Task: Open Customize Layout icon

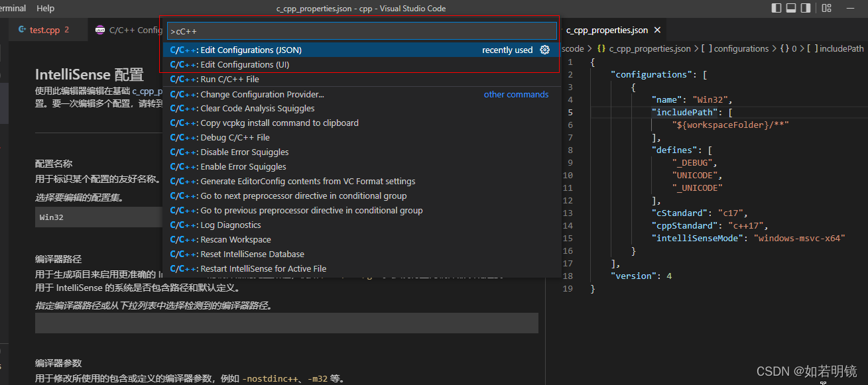Action: point(826,8)
